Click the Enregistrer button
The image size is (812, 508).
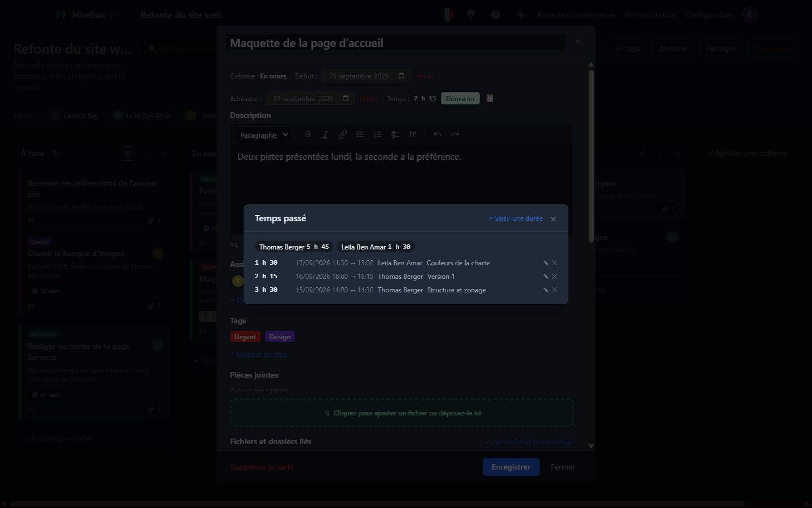coord(511,467)
